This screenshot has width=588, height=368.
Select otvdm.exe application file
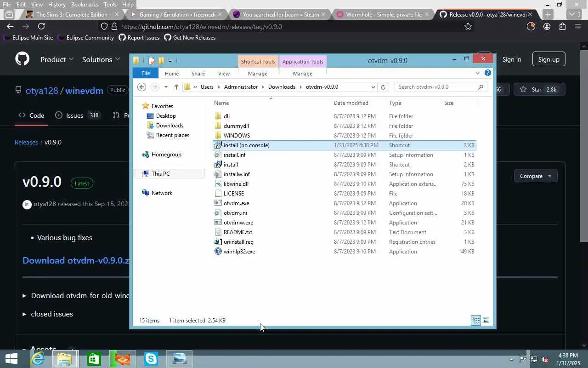(x=236, y=203)
